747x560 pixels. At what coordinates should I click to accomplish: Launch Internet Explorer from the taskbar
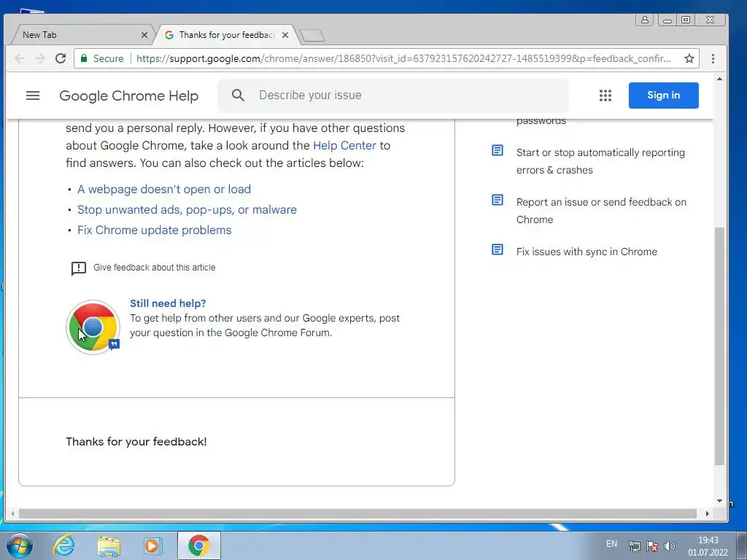(64, 545)
